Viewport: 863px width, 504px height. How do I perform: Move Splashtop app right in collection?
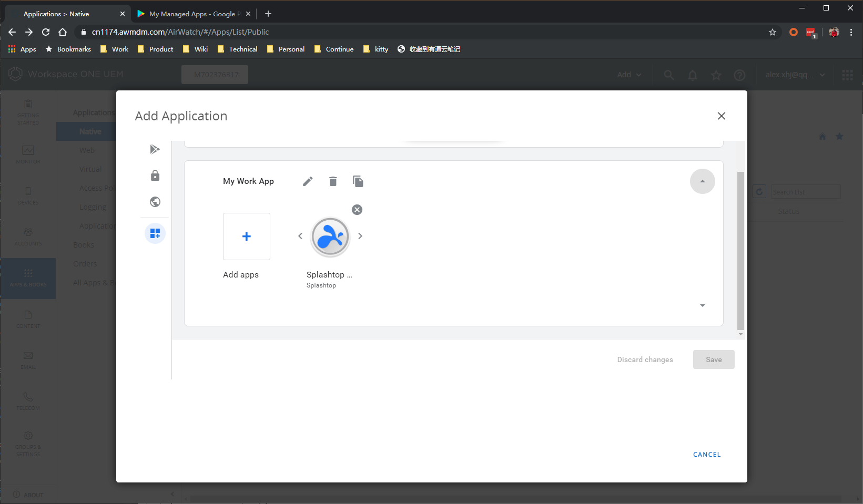(x=360, y=236)
